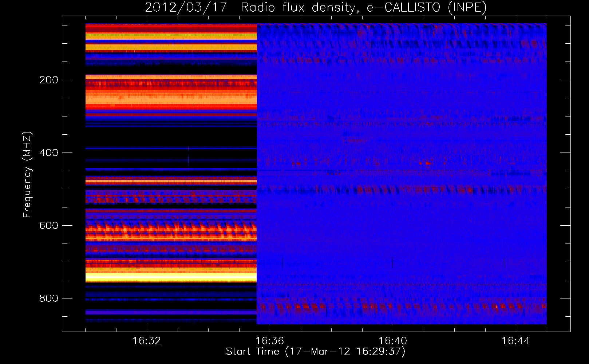The image size is (589, 364).
Task: Click the 16:40 time tick label
Action: click(393, 341)
